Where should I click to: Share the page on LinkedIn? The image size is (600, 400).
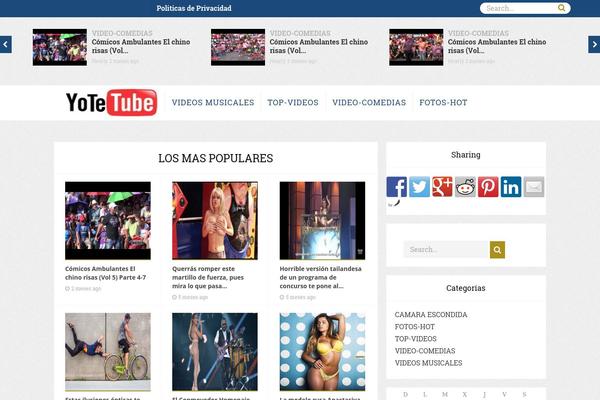(x=511, y=187)
